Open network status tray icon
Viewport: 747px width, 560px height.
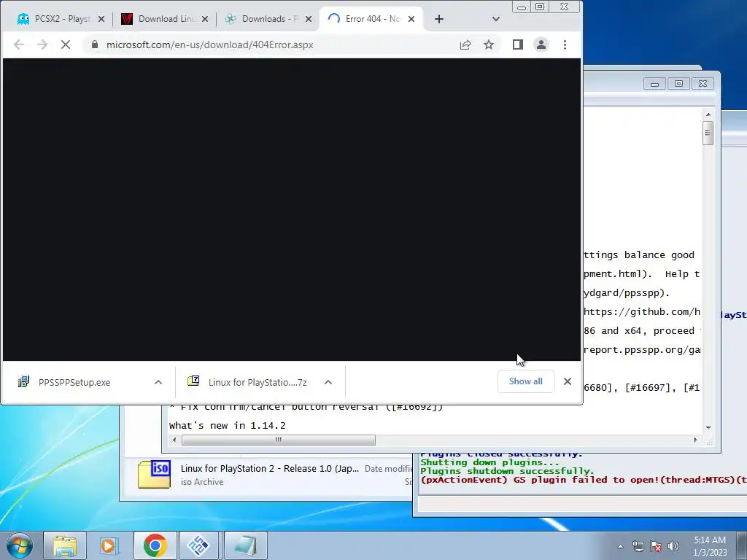[638, 546]
